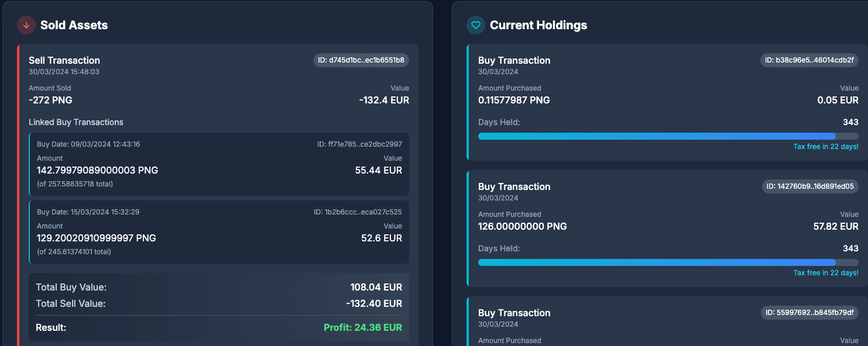Screen dimensions: 868x346
Task: Click the Days Held progress bar for 126.00000000 PNG
Action: click(x=668, y=262)
